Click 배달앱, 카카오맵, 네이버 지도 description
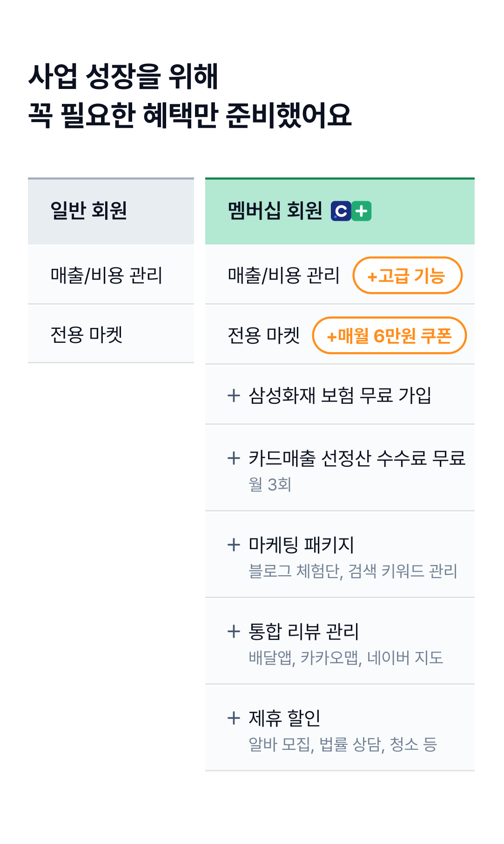Viewport: 504px width, 844px height. point(346,658)
